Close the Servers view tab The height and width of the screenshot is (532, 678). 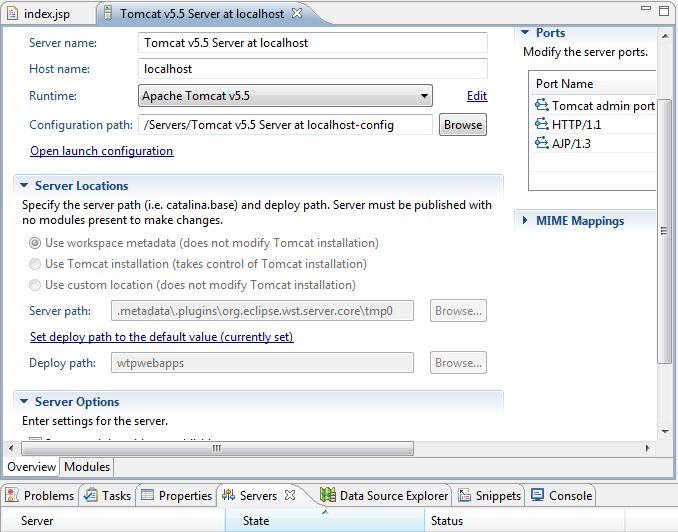tap(290, 495)
